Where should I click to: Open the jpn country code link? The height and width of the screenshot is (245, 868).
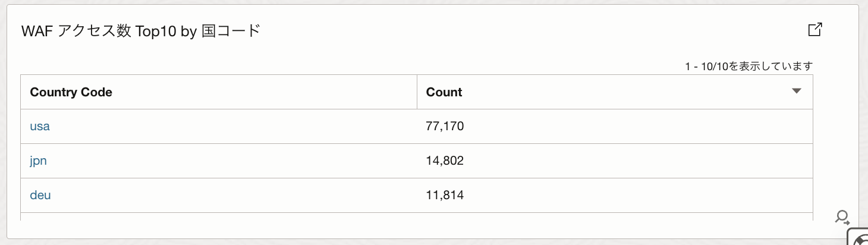pyautogui.click(x=38, y=161)
